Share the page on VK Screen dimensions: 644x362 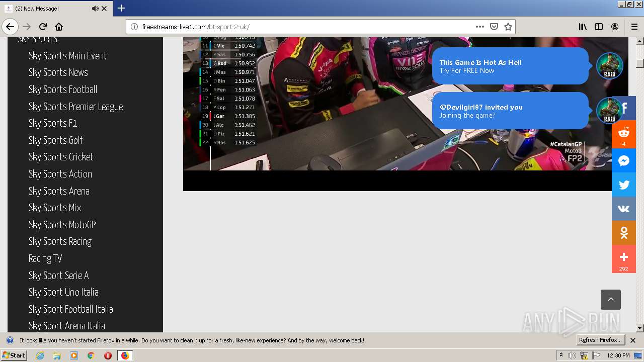tap(624, 209)
